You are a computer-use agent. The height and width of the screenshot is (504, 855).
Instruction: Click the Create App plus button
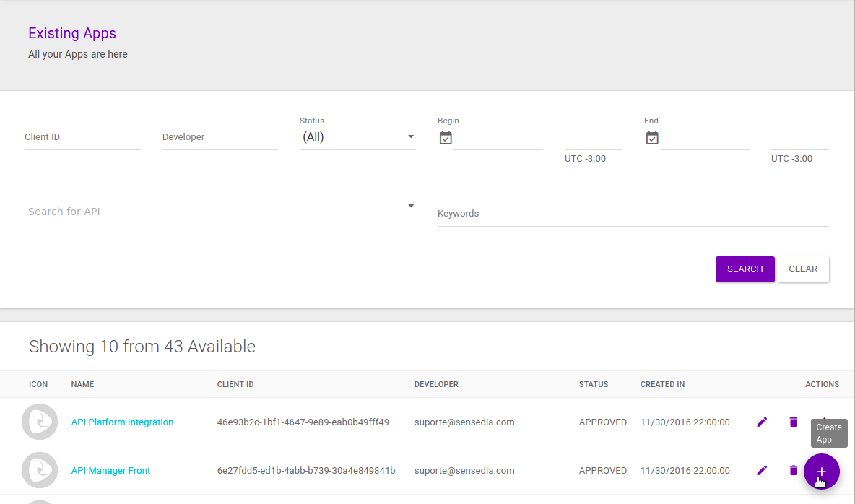pos(821,472)
